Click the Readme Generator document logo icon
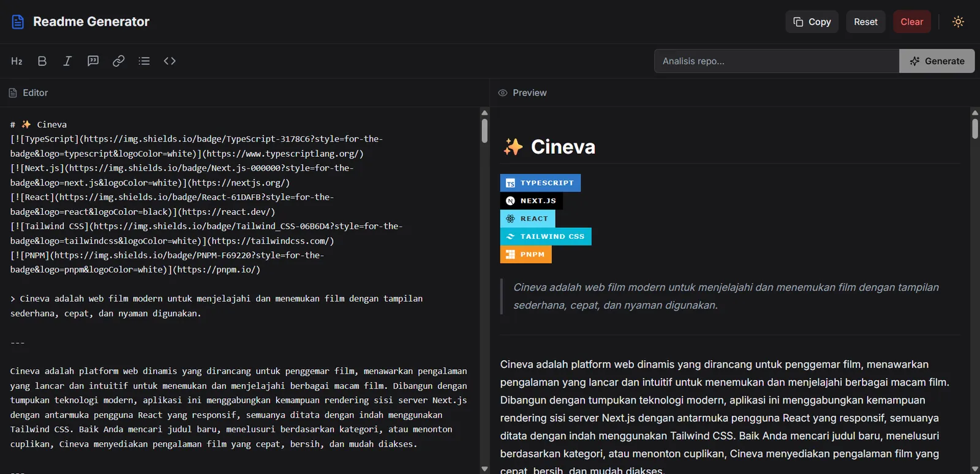This screenshot has width=980, height=474. pyautogui.click(x=18, y=22)
